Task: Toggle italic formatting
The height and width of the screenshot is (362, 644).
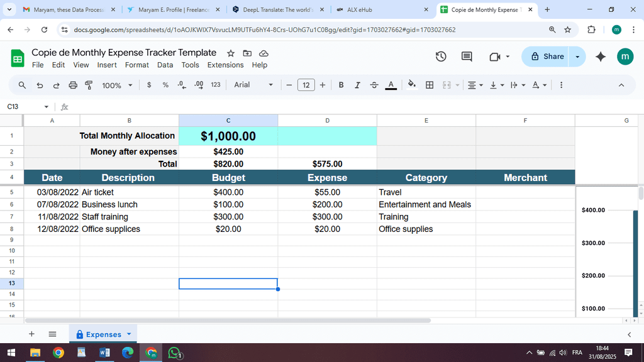Action: click(357, 85)
